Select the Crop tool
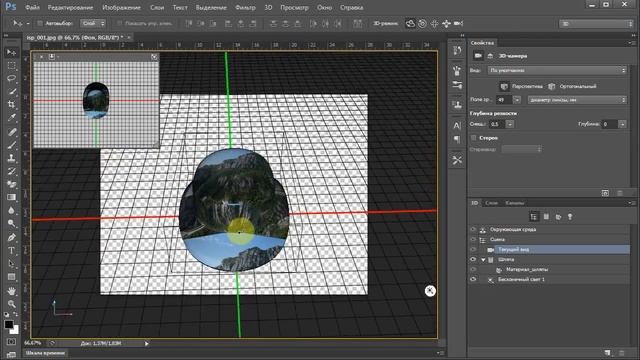Viewport: 640px width, 360px height. tap(11, 104)
